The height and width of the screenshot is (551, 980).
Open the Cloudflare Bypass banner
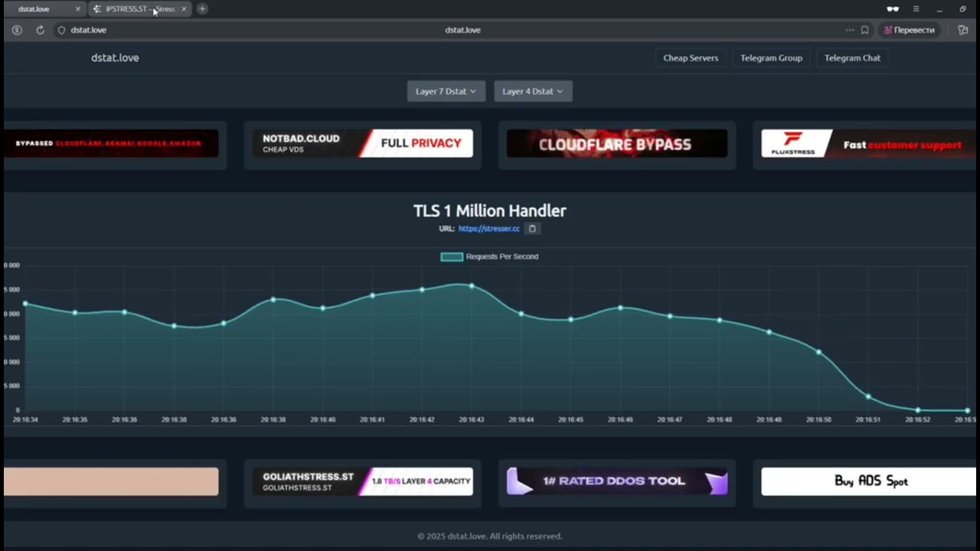617,143
